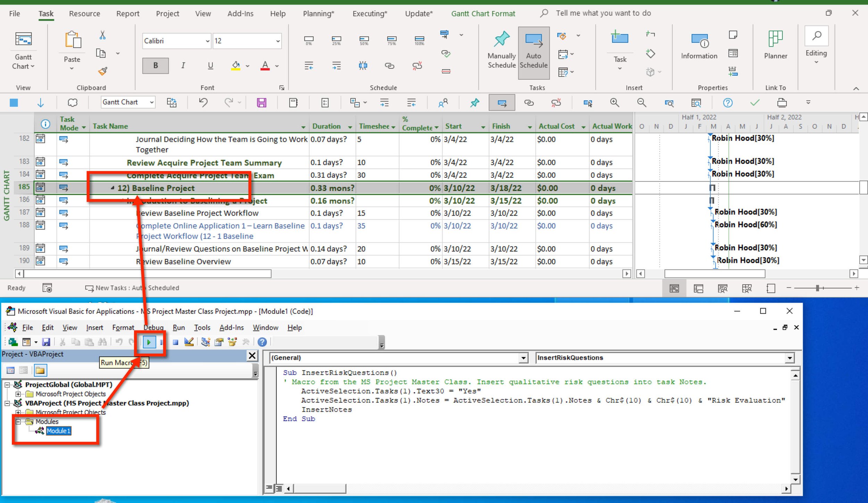Open the Insert menu in VBA editor
This screenshot has width=868, height=503.
click(94, 328)
